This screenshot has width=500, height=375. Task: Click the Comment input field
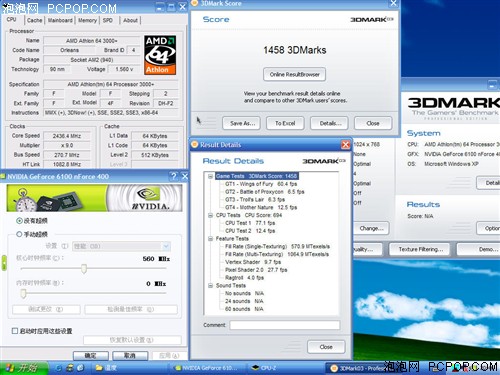click(x=285, y=325)
